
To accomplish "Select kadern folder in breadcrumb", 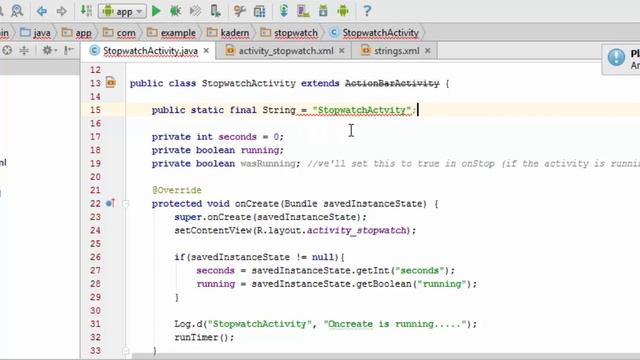I will click(228, 33).
